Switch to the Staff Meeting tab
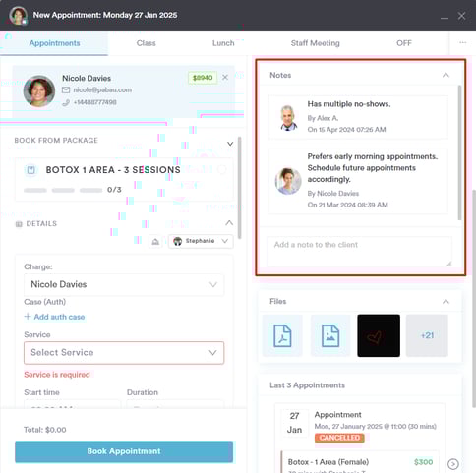The width and height of the screenshot is (476, 473). [315, 43]
